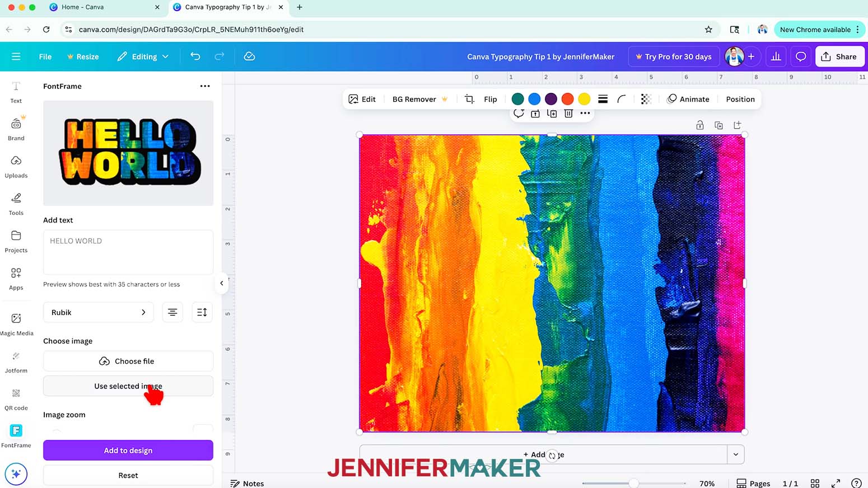
Task: Open the hamburger main menu
Action: (16, 57)
